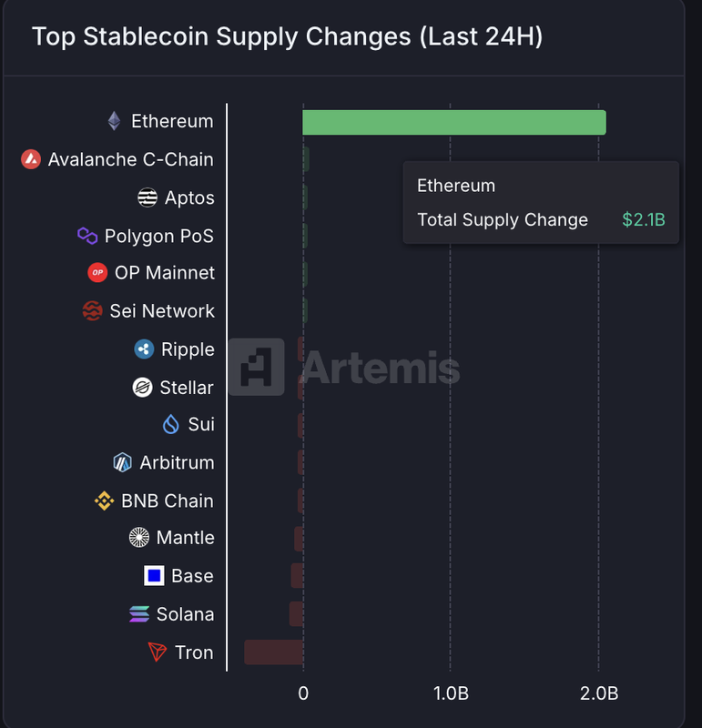Click the Sei Network logo icon

click(x=92, y=311)
